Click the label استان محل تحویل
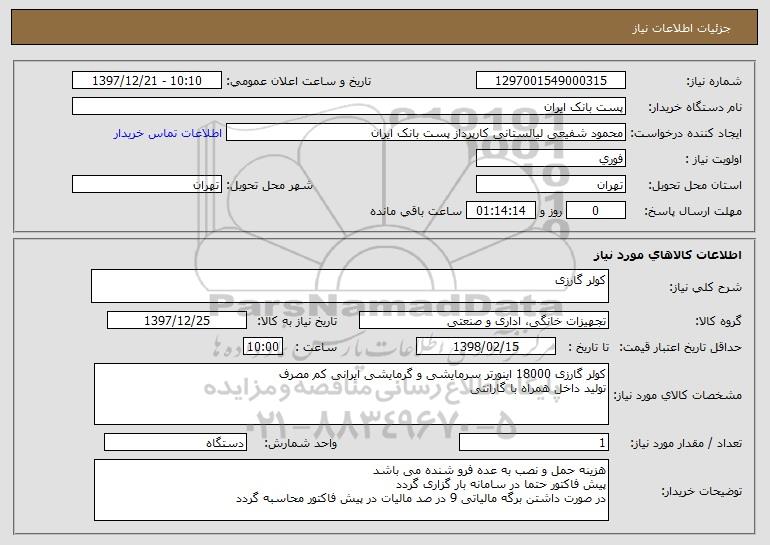Image resolution: width=770 pixels, height=545 pixels. (x=695, y=185)
